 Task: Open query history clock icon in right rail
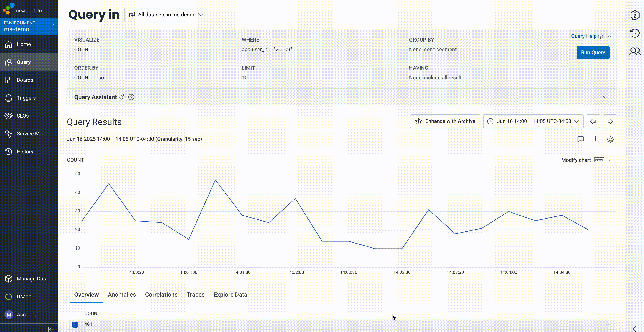634,33
